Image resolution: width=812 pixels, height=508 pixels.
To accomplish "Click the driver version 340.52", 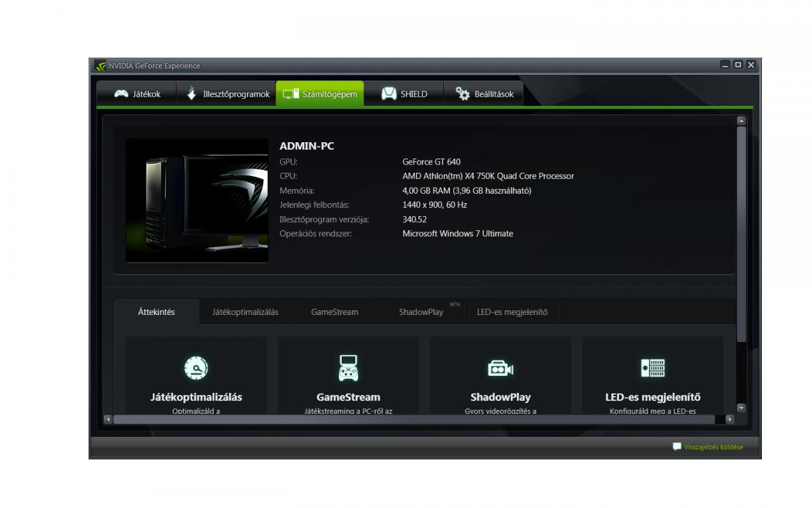I will pos(415,219).
